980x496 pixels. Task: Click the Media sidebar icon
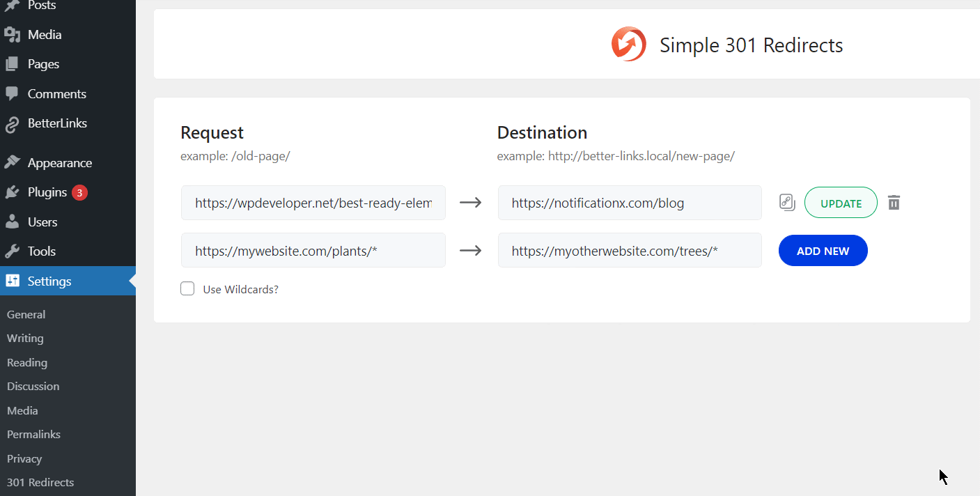coord(14,34)
